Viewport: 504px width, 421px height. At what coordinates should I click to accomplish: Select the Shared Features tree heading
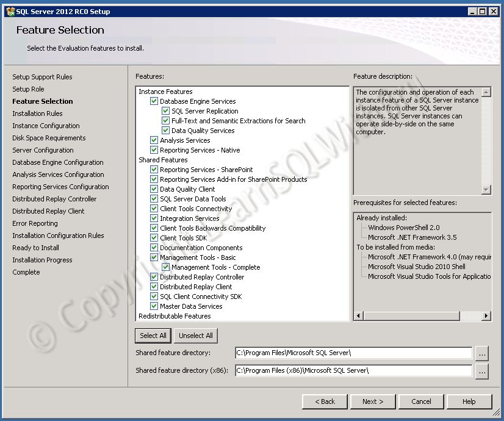pyautogui.click(x=163, y=160)
